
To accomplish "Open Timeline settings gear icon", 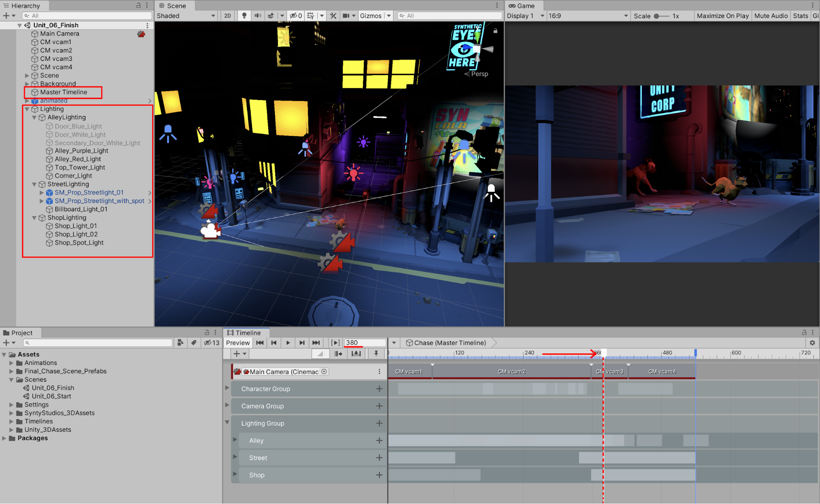I will point(812,343).
